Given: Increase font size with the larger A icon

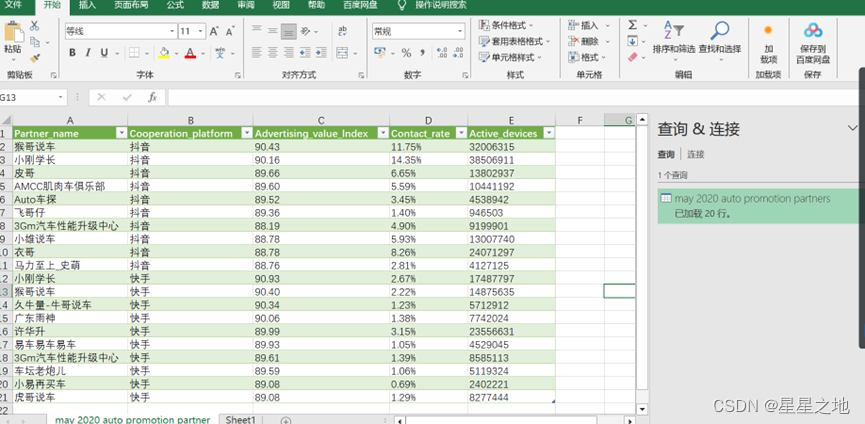Looking at the screenshot, I should click(x=214, y=31).
